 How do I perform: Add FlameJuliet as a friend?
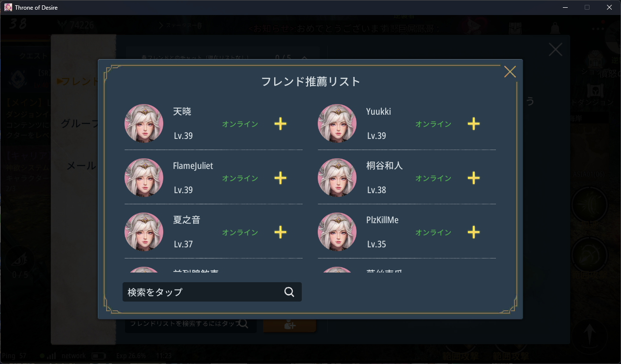click(x=280, y=178)
